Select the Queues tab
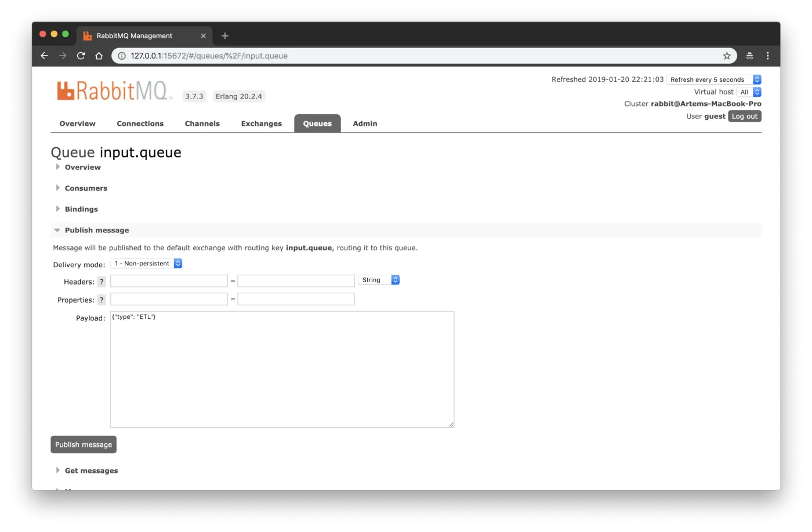This screenshot has height=532, width=812. click(317, 123)
